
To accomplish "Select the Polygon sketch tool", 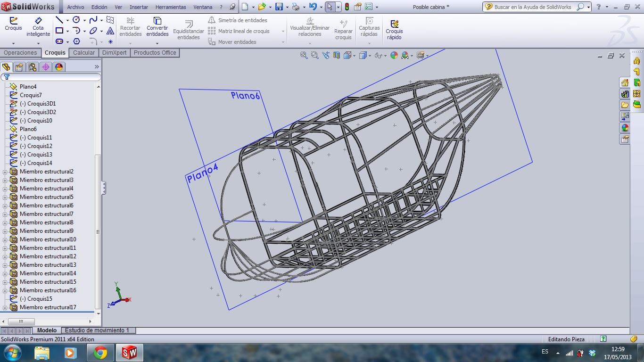I will (76, 41).
